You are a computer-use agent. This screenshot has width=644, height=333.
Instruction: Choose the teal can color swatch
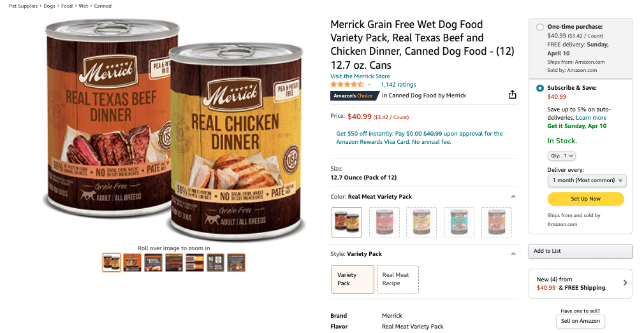pyautogui.click(x=459, y=222)
